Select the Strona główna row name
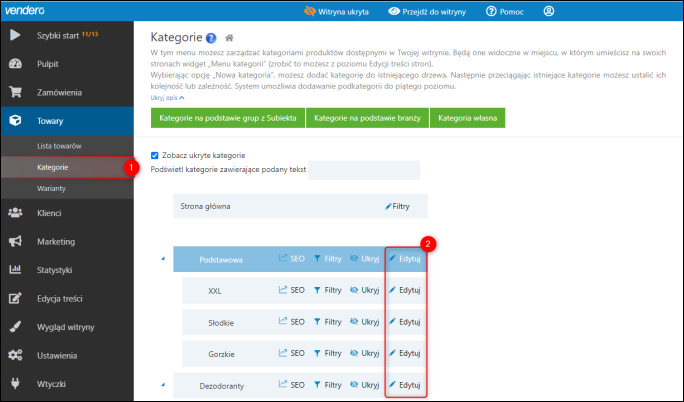This screenshot has height=402, width=684. point(205,206)
